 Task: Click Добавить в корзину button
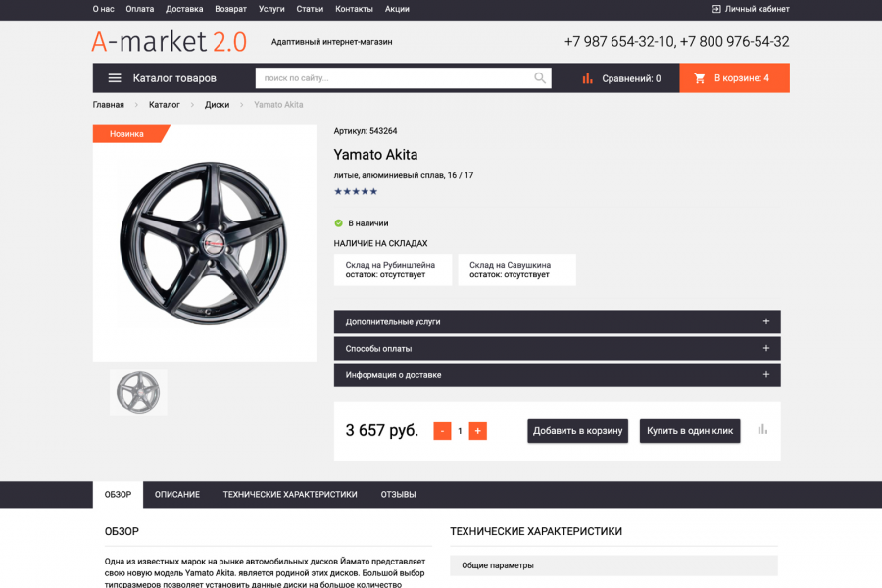pyautogui.click(x=578, y=431)
